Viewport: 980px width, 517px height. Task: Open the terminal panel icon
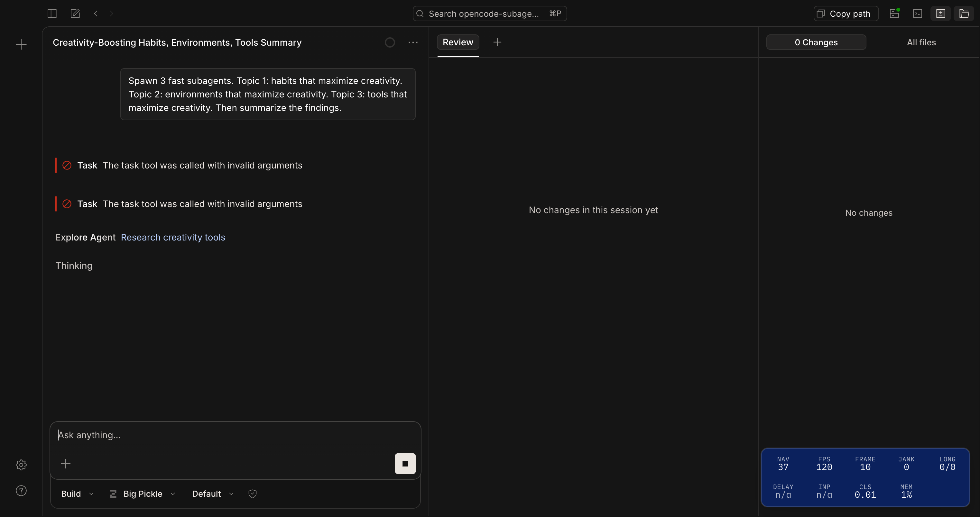point(918,14)
